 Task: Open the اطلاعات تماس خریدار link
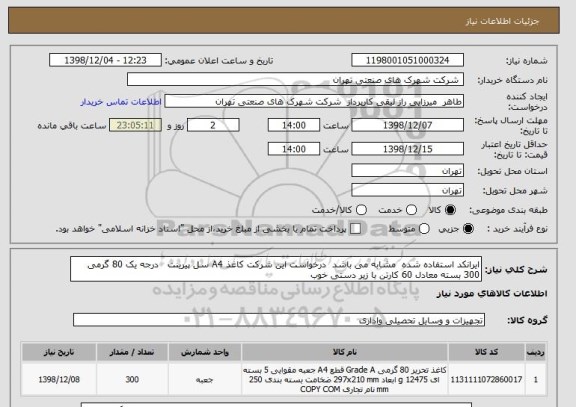click(x=121, y=102)
